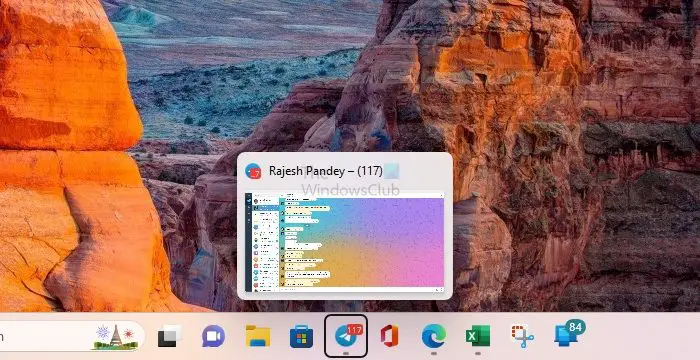Click inside the taskbar search box
The image size is (700, 360).
point(71,336)
